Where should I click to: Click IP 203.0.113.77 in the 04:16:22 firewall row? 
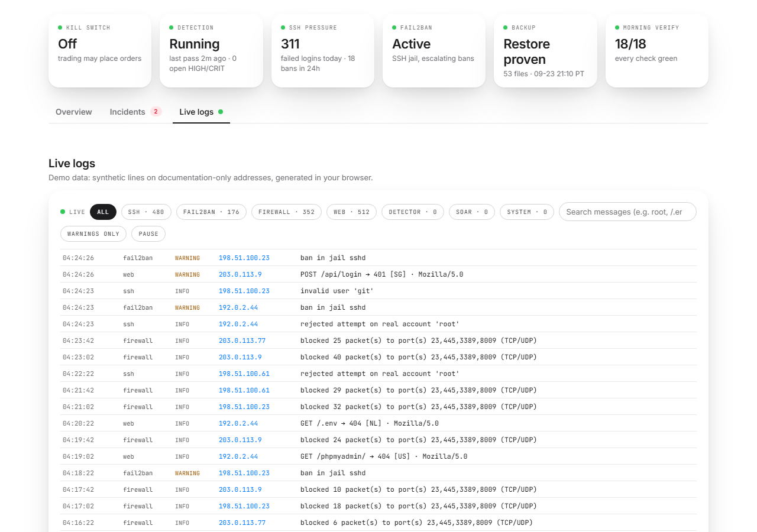[x=242, y=523]
